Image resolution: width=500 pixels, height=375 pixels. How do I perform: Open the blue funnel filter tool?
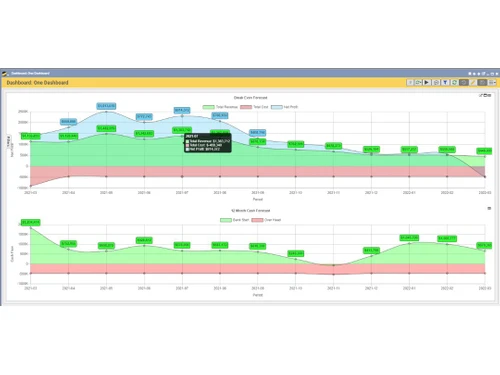point(445,82)
